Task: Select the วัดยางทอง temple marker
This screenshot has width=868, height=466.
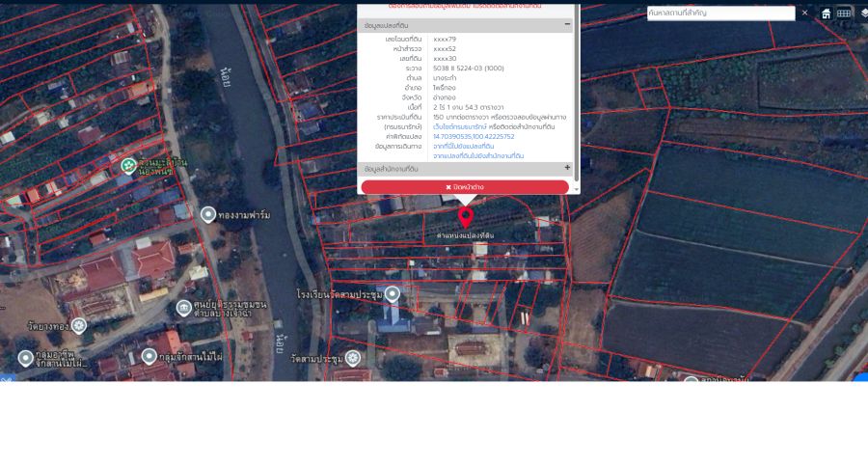Action: pyautogui.click(x=79, y=326)
